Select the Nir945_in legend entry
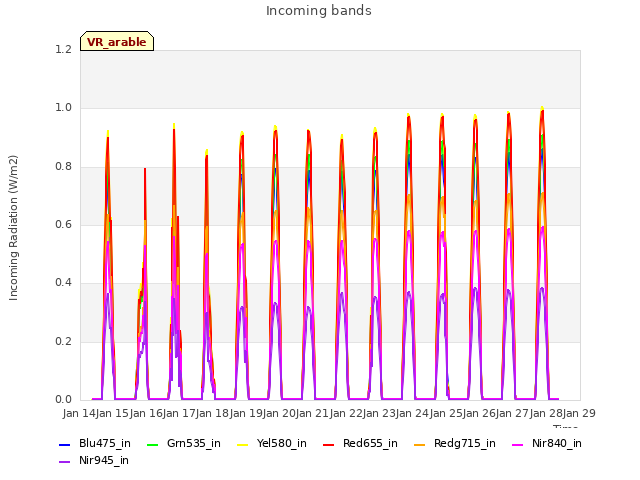Screen dimensions: 640x480 94,460
